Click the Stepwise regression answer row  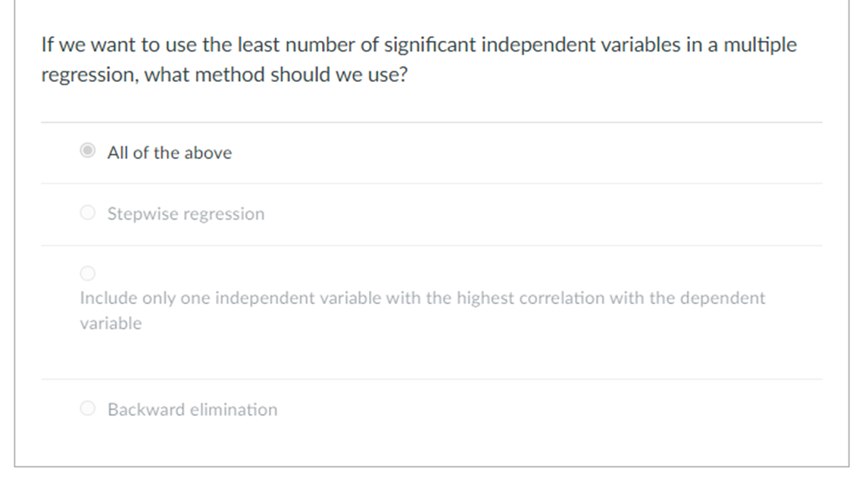pyautogui.click(x=432, y=213)
